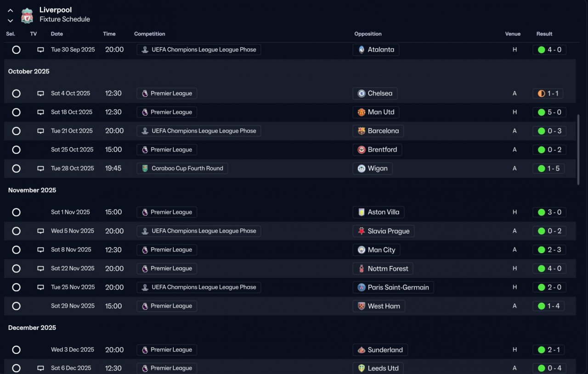Sort fixtures by Date column header

click(57, 34)
